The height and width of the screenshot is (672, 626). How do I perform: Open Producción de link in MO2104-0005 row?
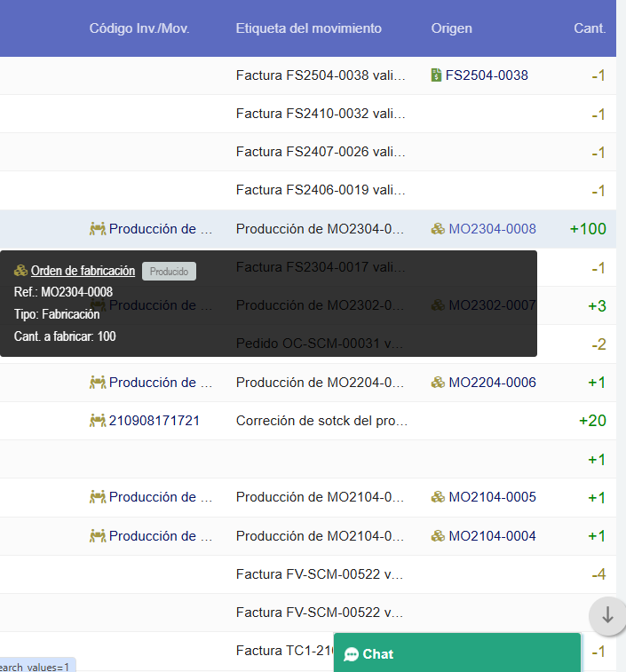point(161,497)
